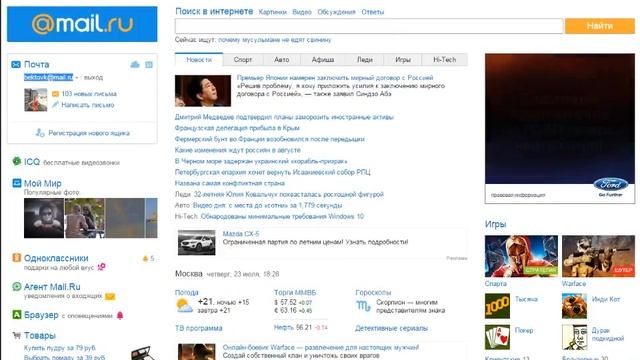Click the Написать письмо link
Viewport: 640px width, 360px height.
tap(88, 105)
